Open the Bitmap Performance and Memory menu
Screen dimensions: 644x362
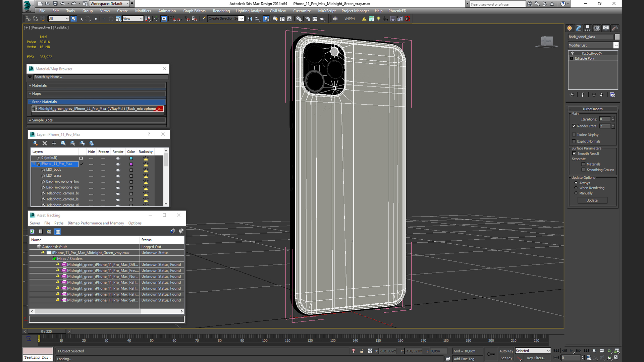pyautogui.click(x=96, y=223)
